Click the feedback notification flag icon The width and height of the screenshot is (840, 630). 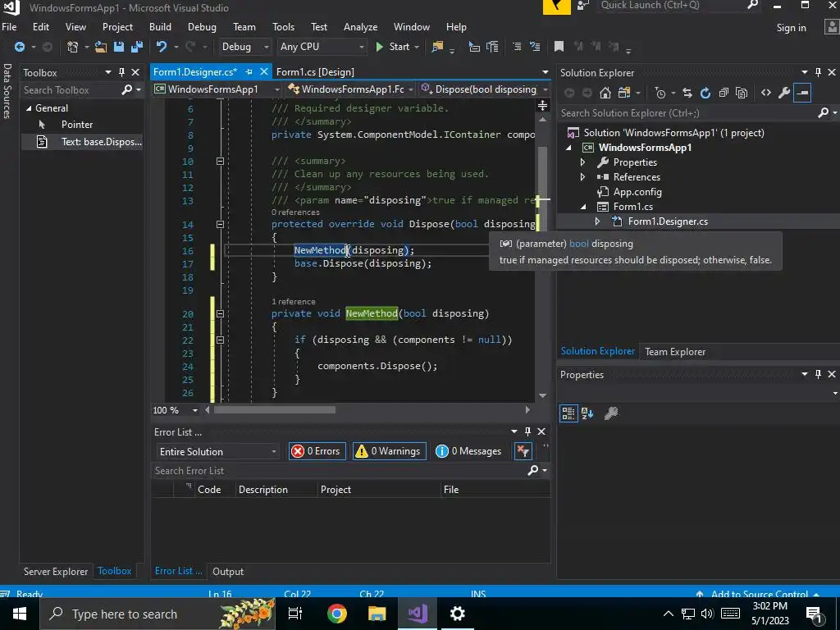pos(557,7)
